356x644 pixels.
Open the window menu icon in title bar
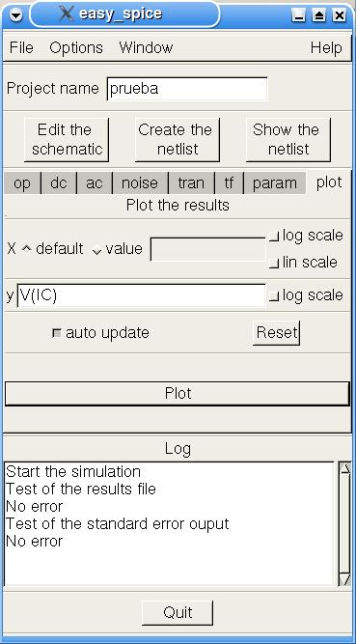(15, 15)
